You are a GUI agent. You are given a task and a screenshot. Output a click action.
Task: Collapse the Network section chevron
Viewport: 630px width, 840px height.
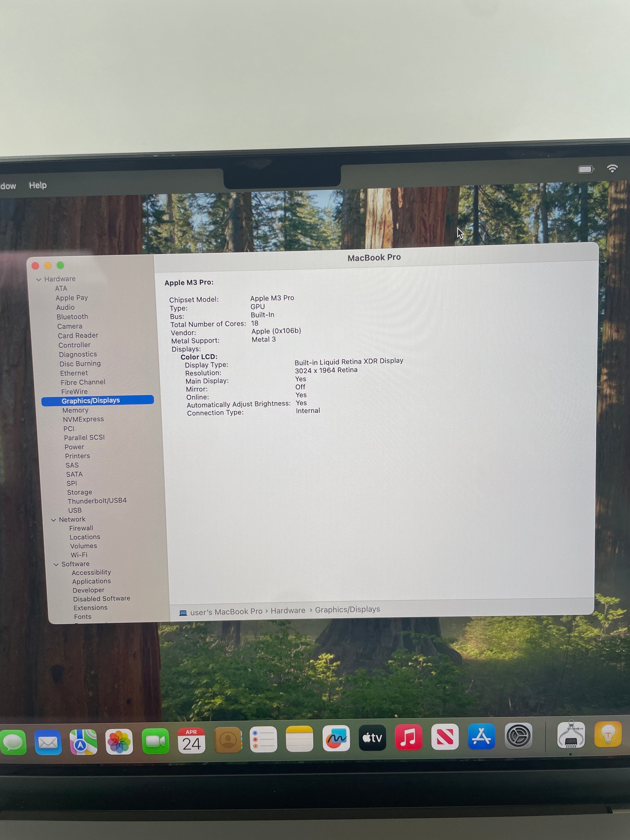pos(53,520)
